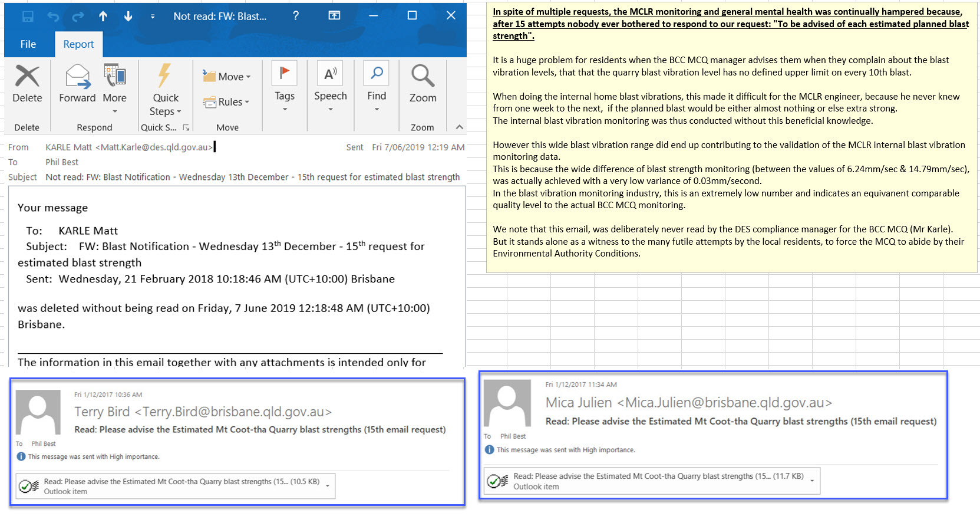Open Quick Steps dialog launcher
Viewport: 980px width, 516px height.
coord(186,127)
